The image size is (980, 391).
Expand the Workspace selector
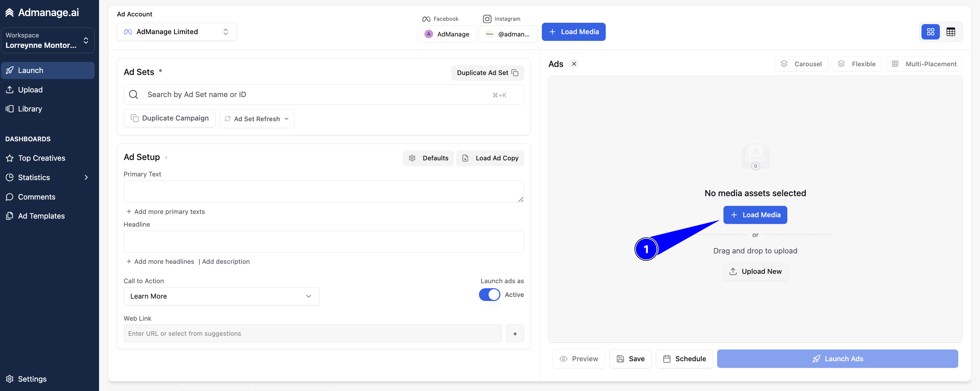coord(47,40)
